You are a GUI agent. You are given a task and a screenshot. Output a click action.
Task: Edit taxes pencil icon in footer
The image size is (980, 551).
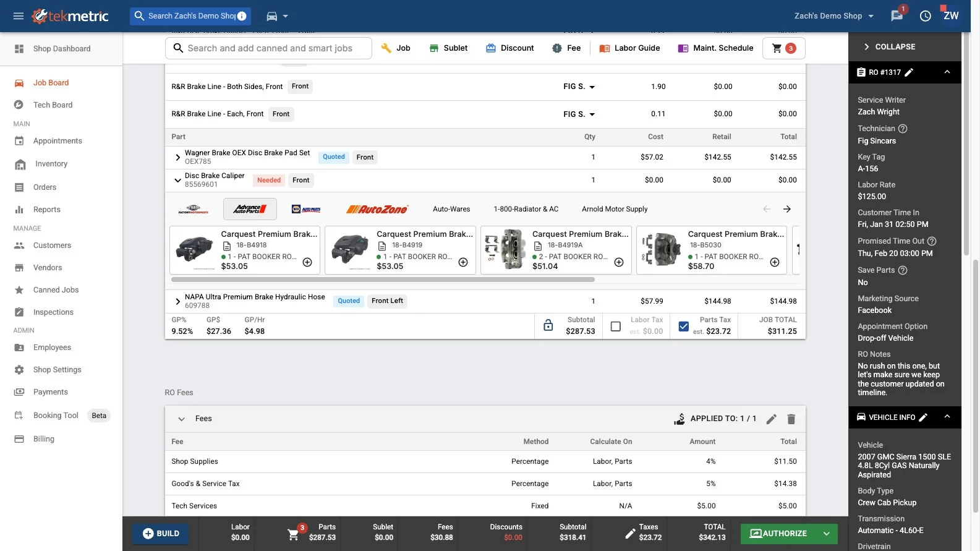[630, 533]
